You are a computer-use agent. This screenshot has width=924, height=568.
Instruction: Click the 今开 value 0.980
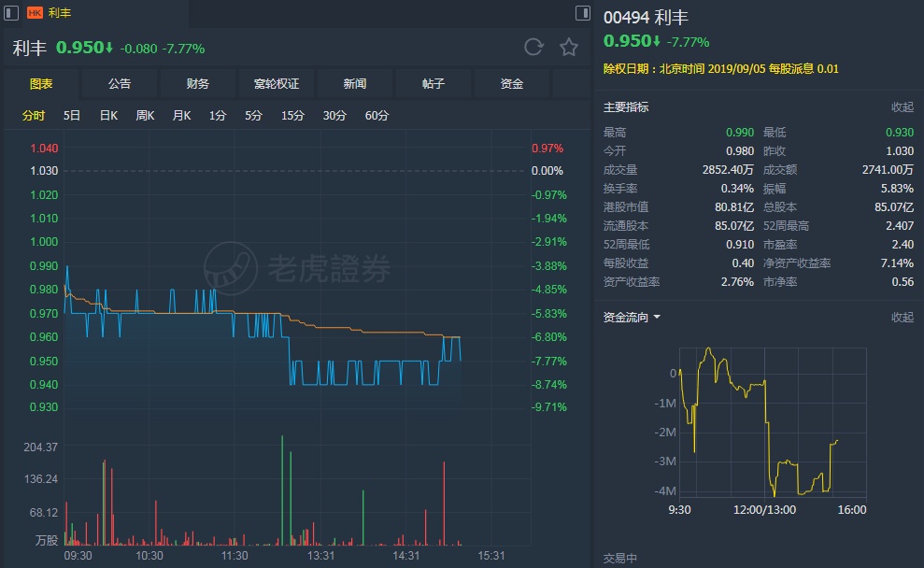point(740,151)
